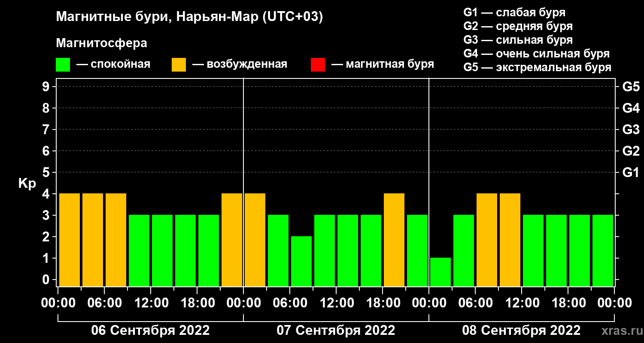
Task: Click the 18:00 time label under 07 Сентября
Action: [383, 303]
